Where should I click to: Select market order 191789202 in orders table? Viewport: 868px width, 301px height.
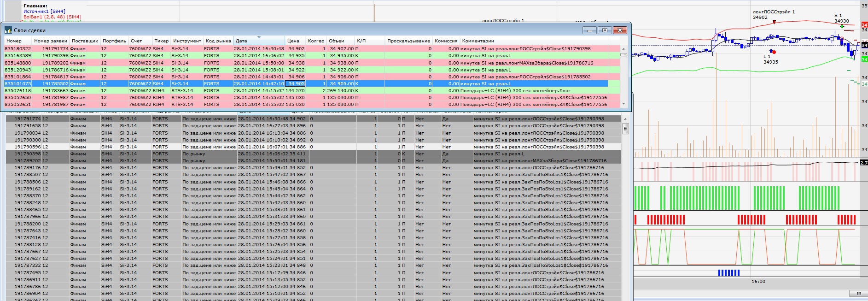313,160
